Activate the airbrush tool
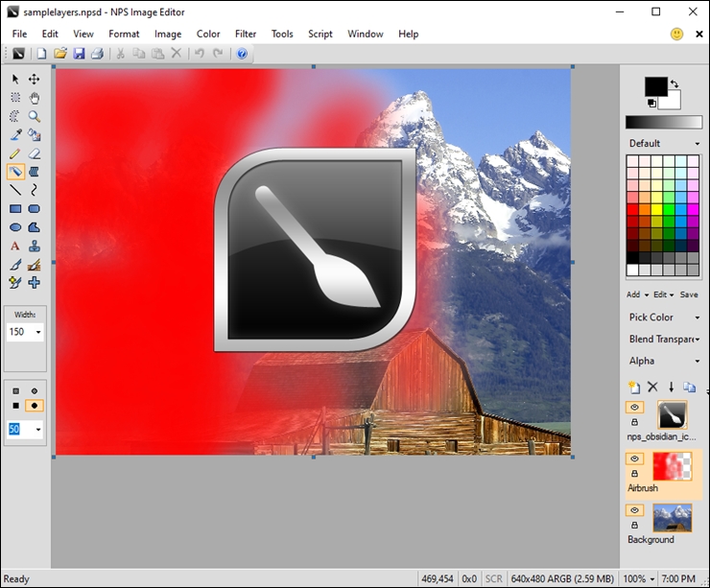The height and width of the screenshot is (588, 710). [x=15, y=172]
